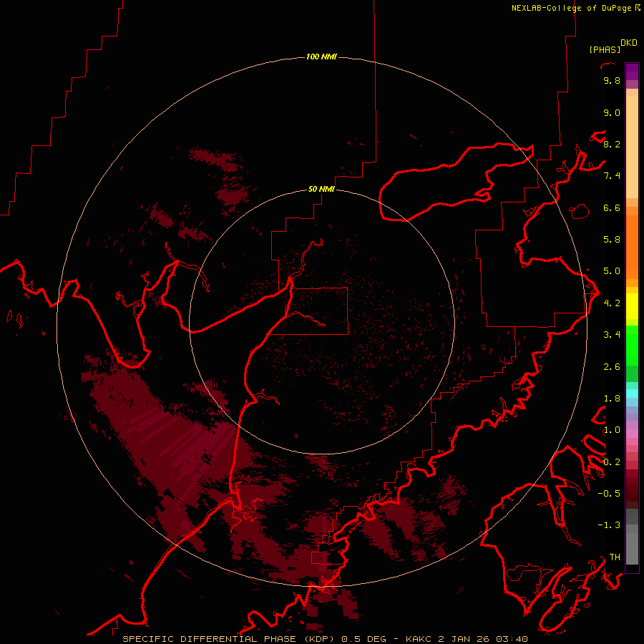Screen dimensions: 644x644
Task: Click the orange segment of the color bar
Action: coord(632,246)
